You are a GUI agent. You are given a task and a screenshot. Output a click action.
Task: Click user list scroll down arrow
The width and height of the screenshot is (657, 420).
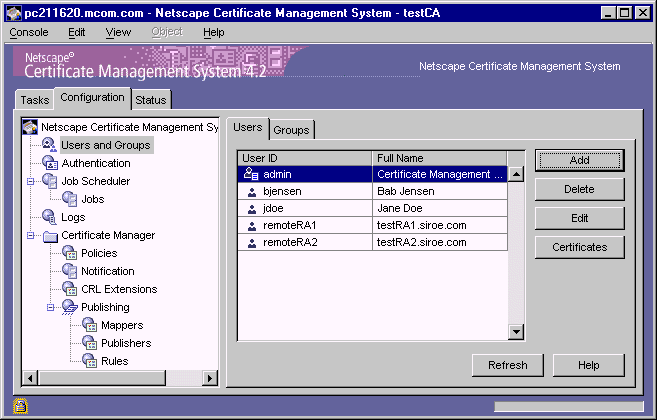[x=516, y=332]
